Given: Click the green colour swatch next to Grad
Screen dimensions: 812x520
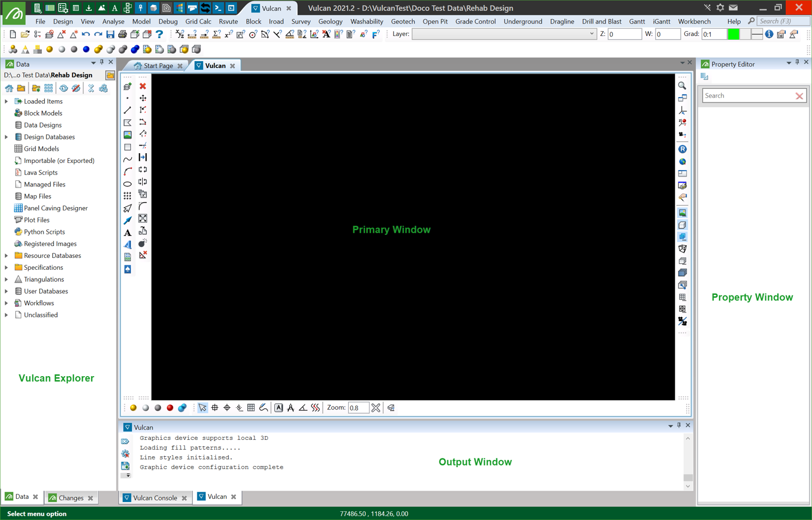Looking at the screenshot, I should (733, 34).
